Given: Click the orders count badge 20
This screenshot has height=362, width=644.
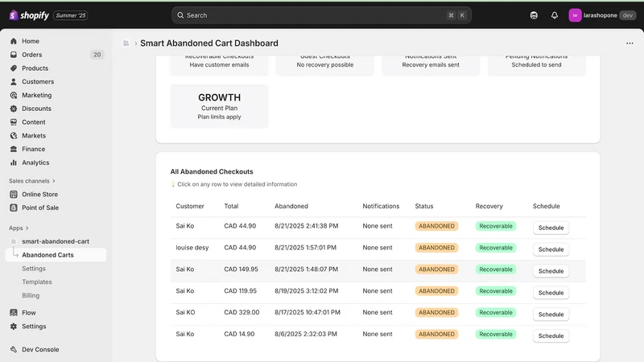Looking at the screenshot, I should [97, 55].
